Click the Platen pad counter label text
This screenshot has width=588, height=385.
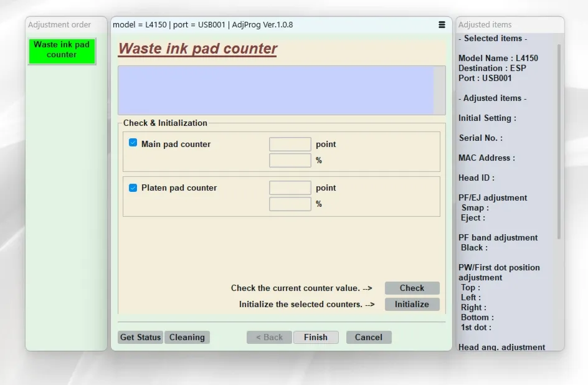(x=179, y=188)
